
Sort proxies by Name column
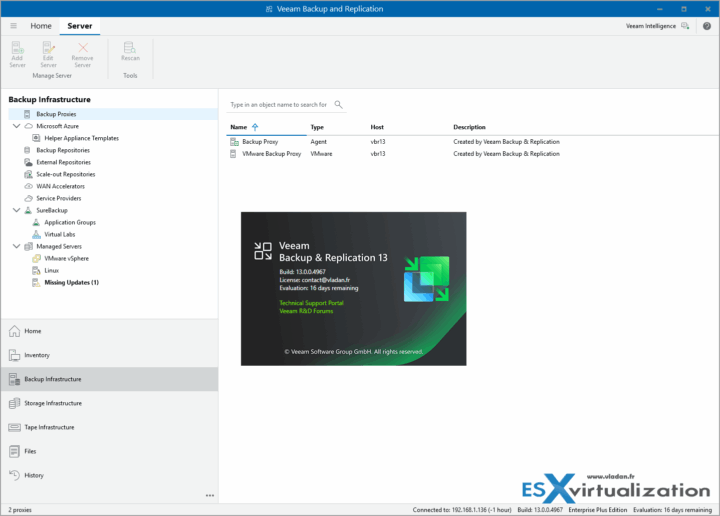click(x=239, y=127)
